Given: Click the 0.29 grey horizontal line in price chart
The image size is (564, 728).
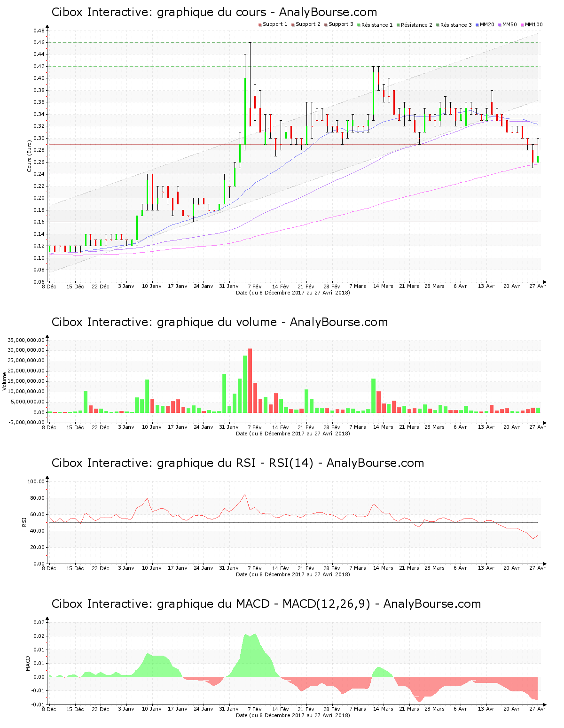Looking at the screenshot, I should coord(294,144).
